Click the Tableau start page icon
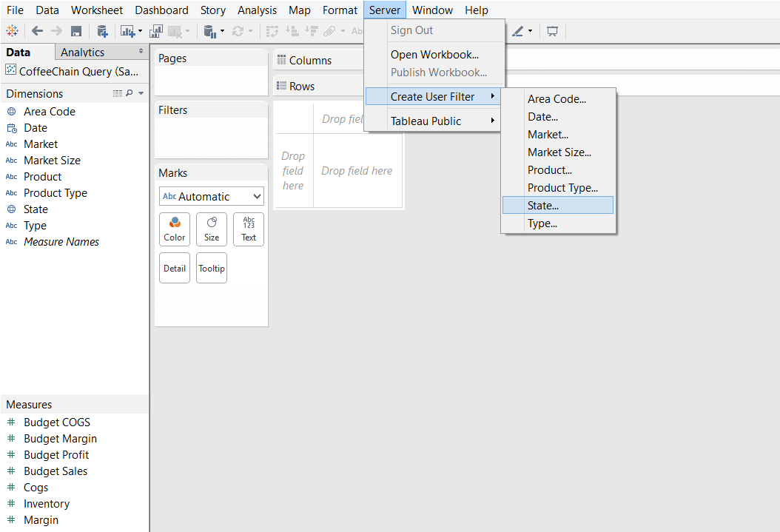The width and height of the screenshot is (780, 532). pyautogui.click(x=12, y=30)
